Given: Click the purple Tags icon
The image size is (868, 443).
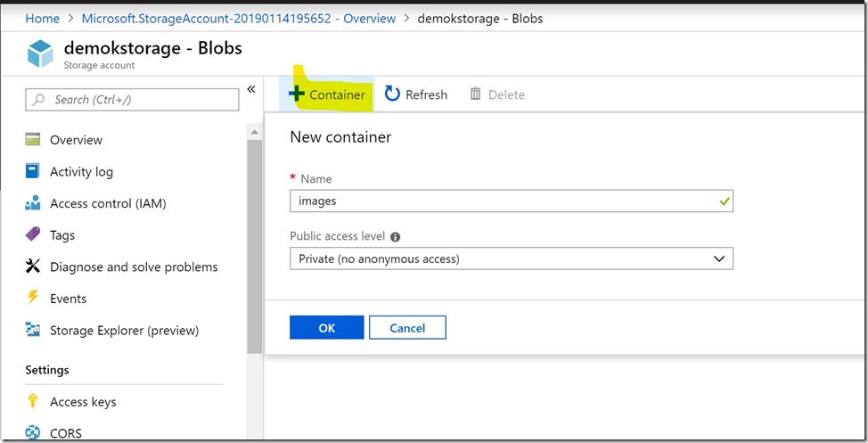Looking at the screenshot, I should (33, 234).
